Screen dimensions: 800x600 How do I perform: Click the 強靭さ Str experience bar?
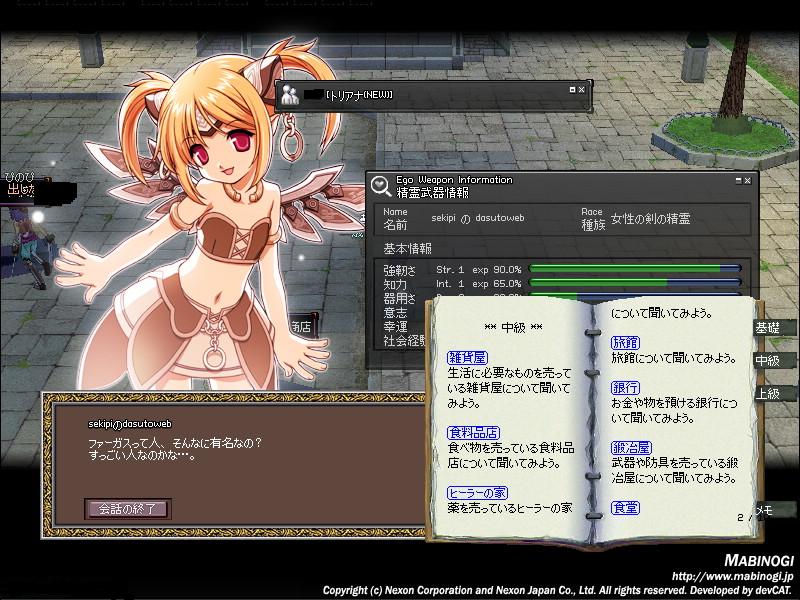pos(636,268)
